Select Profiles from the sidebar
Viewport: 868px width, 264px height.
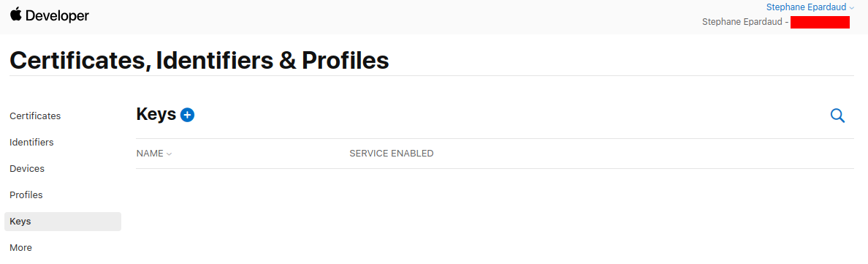tap(26, 195)
